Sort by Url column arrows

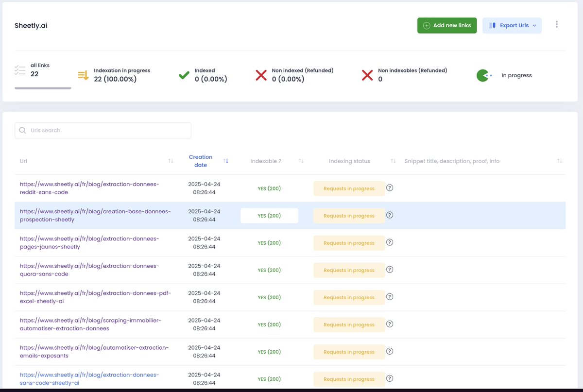[x=171, y=161]
